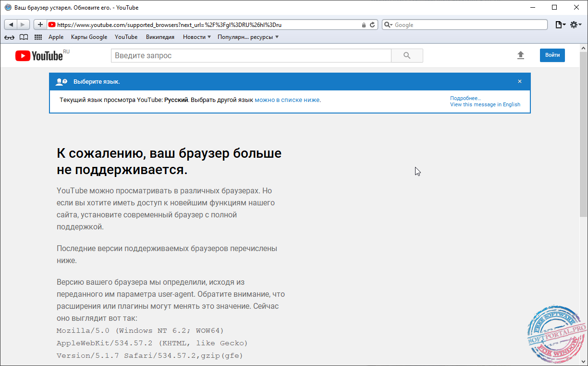Viewport: 588px width, 366px height.
Task: Click the heading 'К сожалению, ваш браузер больше'
Action: (169, 153)
